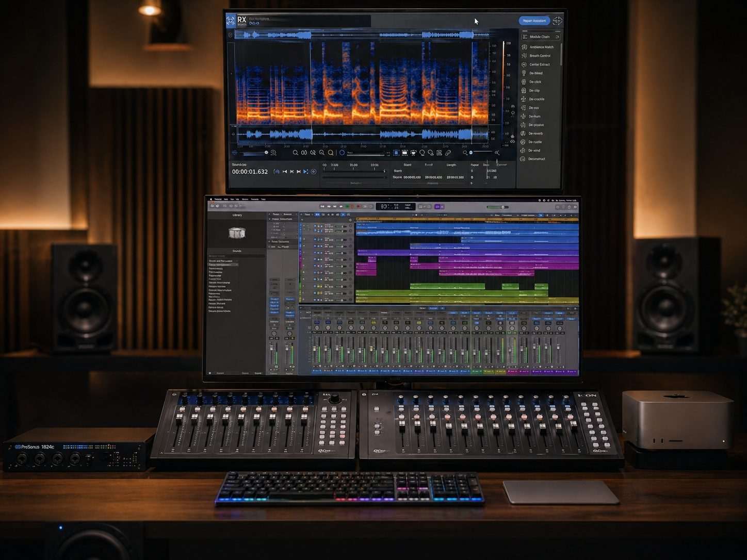Open the Breath Control module in RX
Image resolution: width=747 pixels, height=560 pixels.
pos(537,56)
